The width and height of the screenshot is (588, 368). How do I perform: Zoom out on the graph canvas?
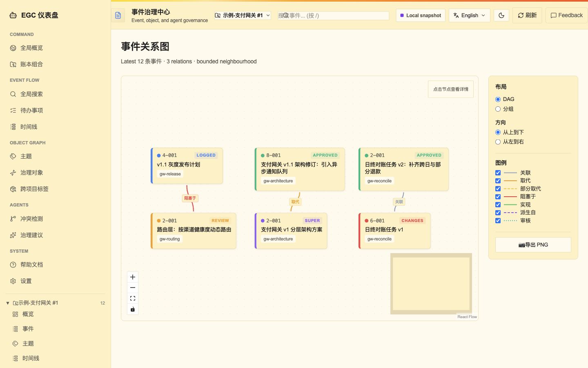pos(133,288)
